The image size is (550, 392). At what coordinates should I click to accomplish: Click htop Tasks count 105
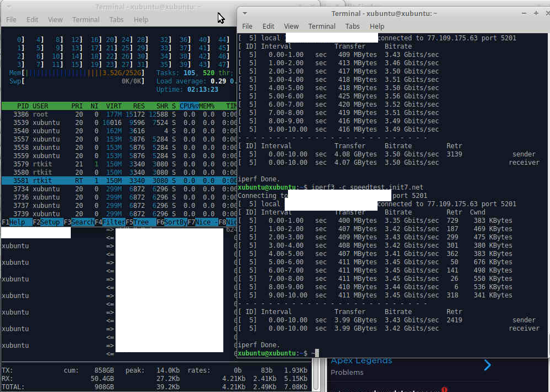click(x=189, y=73)
